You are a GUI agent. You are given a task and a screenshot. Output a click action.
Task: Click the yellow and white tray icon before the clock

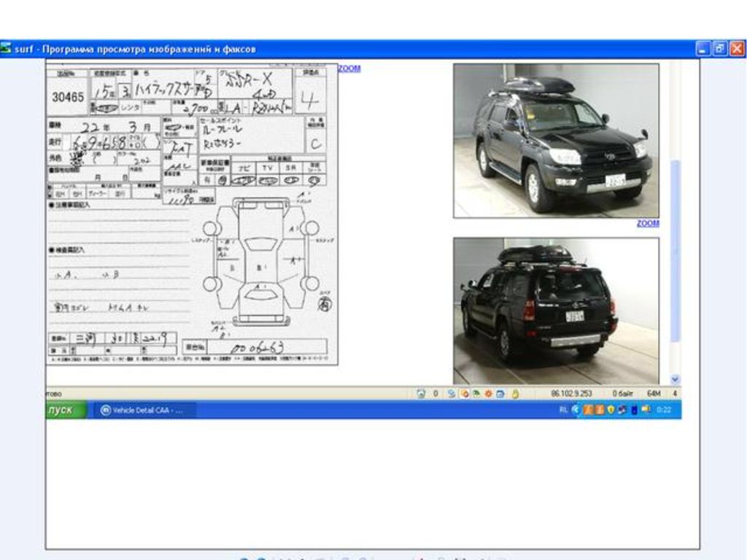coord(646,409)
